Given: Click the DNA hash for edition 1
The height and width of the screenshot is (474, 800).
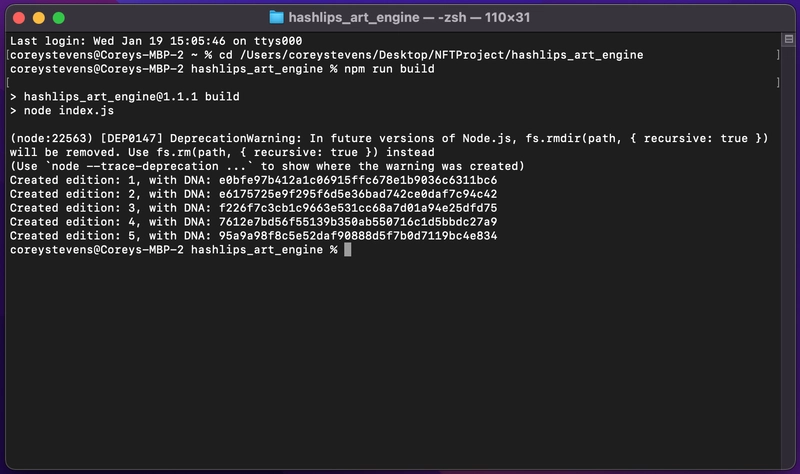Looking at the screenshot, I should point(358,180).
